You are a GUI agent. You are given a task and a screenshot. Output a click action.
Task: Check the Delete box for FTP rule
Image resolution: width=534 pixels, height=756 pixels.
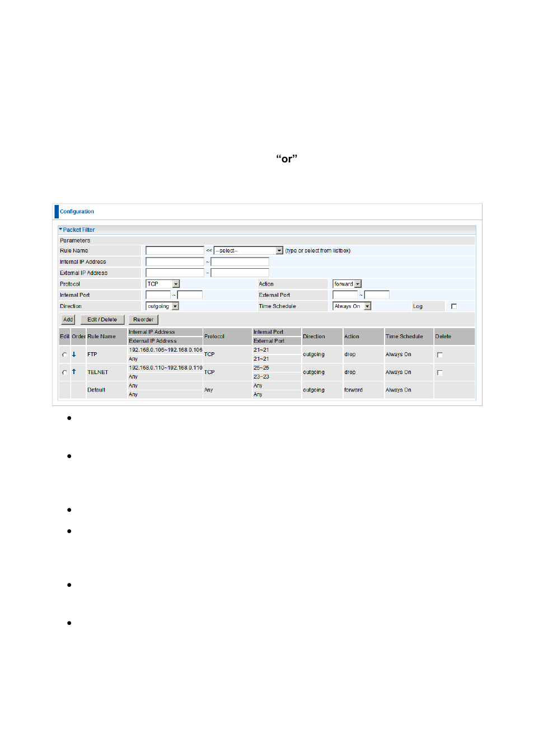(x=440, y=354)
